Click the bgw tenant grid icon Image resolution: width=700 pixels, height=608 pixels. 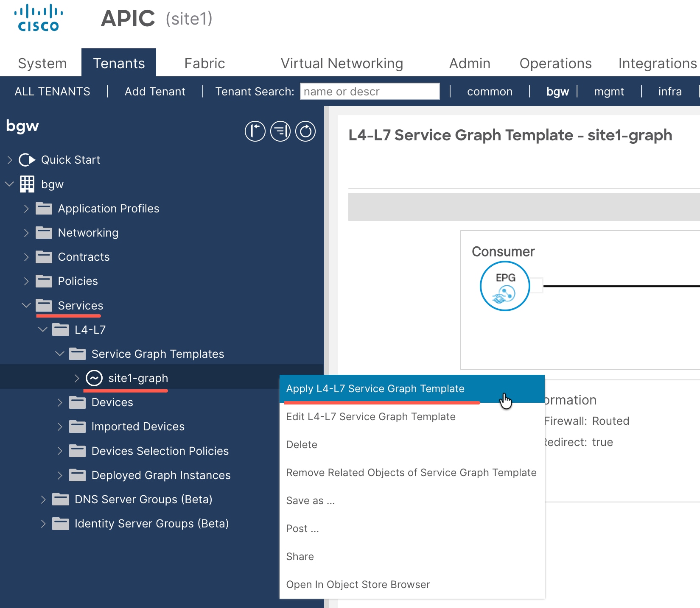click(27, 184)
